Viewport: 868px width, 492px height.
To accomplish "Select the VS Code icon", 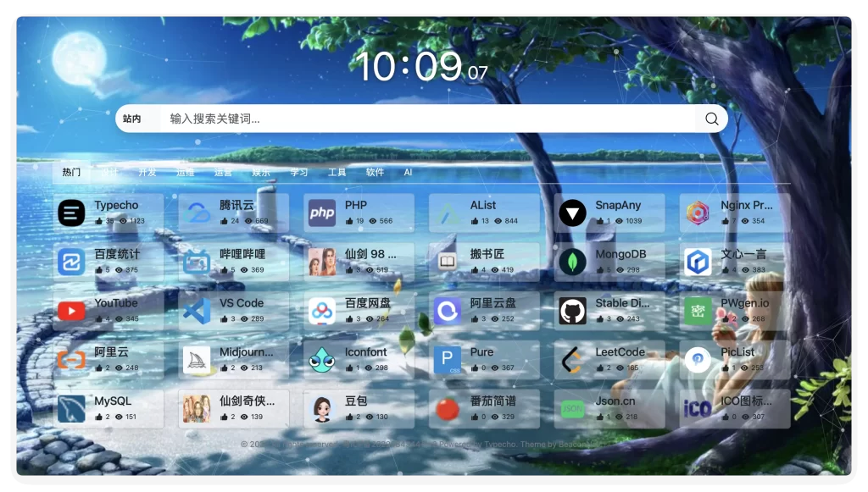I will [196, 311].
